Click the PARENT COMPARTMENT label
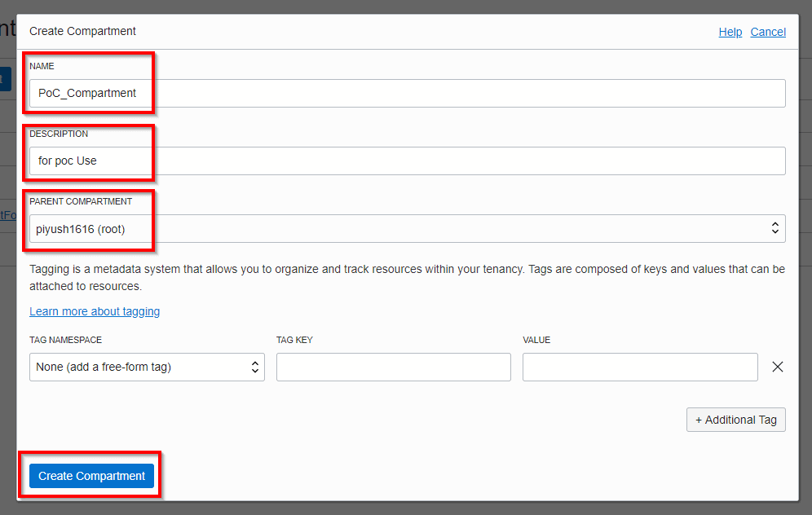 pyautogui.click(x=81, y=201)
